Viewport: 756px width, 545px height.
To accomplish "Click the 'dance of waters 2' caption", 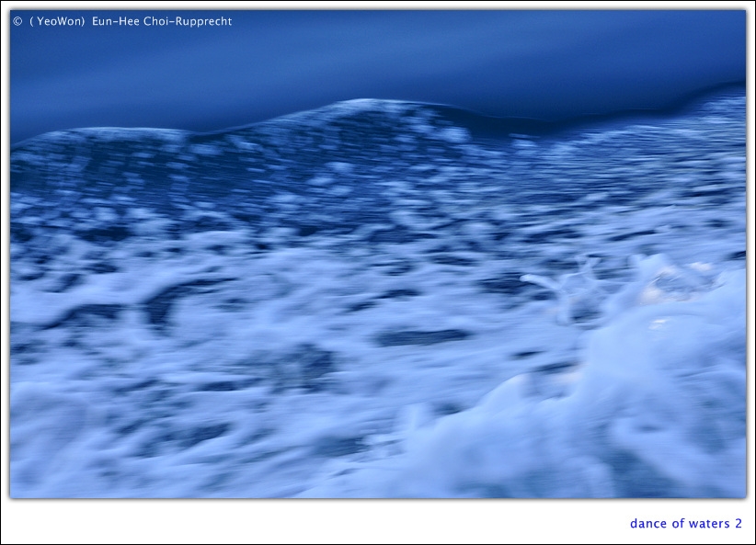I will click(x=685, y=523).
